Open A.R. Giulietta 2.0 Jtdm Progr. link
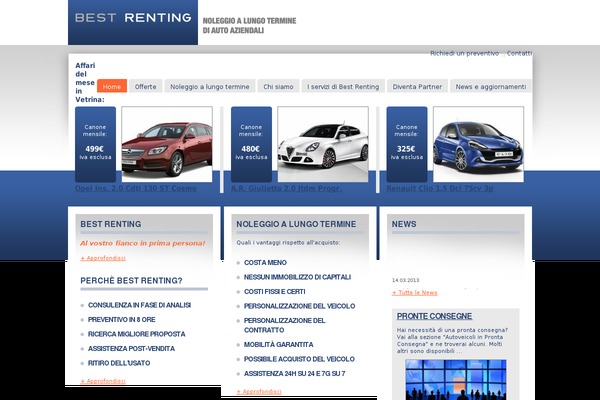This screenshot has height=400, width=600. (x=286, y=188)
